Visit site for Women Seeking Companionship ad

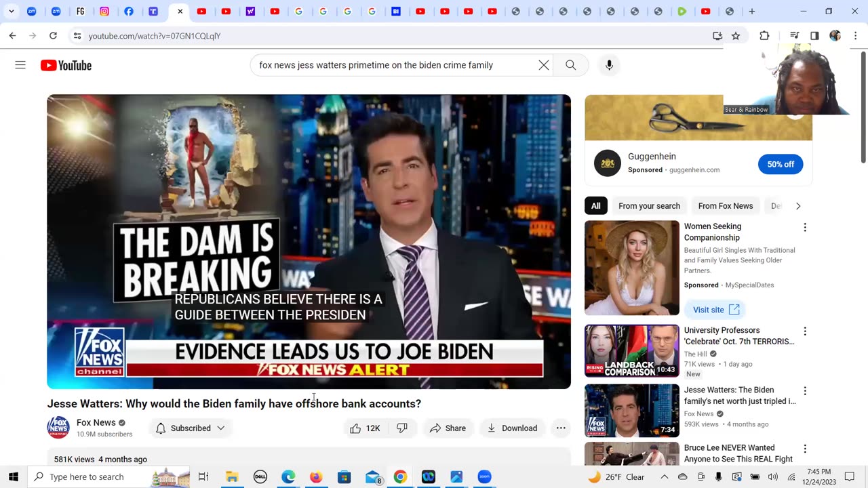coord(715,310)
